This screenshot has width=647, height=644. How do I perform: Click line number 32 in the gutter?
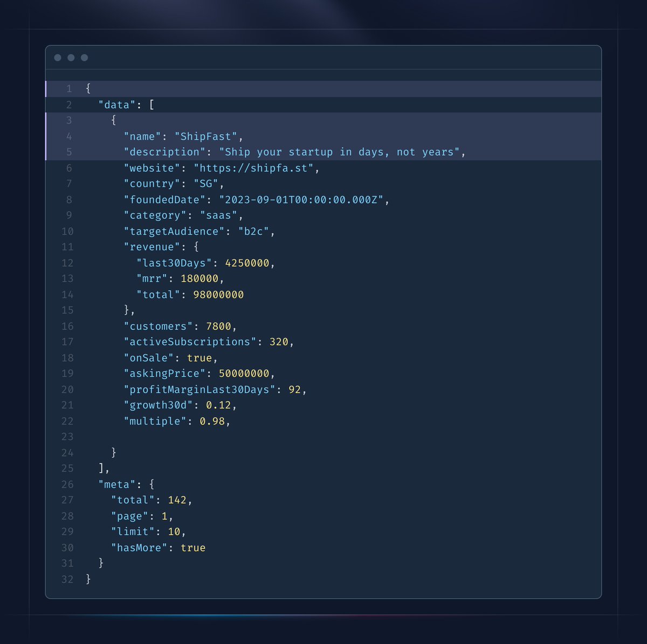(x=67, y=579)
